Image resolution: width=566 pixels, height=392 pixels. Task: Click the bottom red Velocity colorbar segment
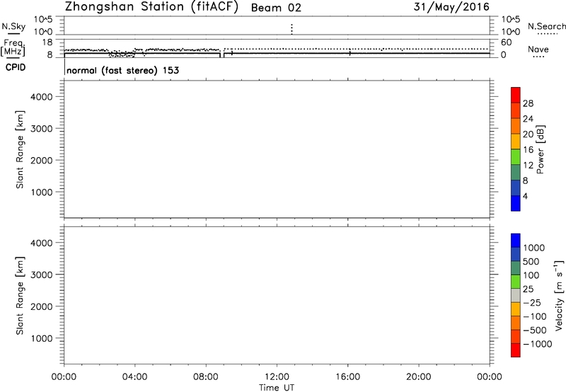pos(516,350)
